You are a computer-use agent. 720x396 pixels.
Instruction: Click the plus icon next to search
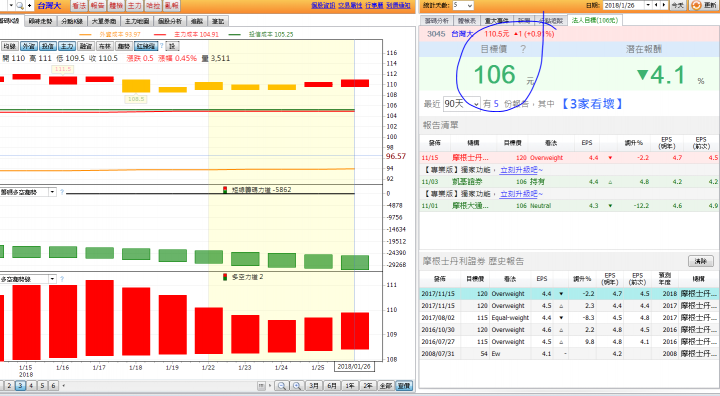tap(29, 6)
